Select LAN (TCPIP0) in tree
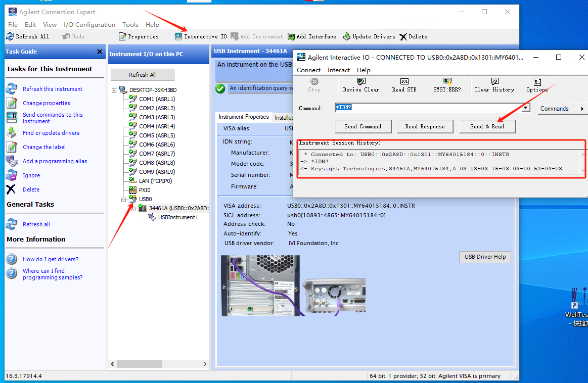The height and width of the screenshot is (383, 588). [155, 180]
